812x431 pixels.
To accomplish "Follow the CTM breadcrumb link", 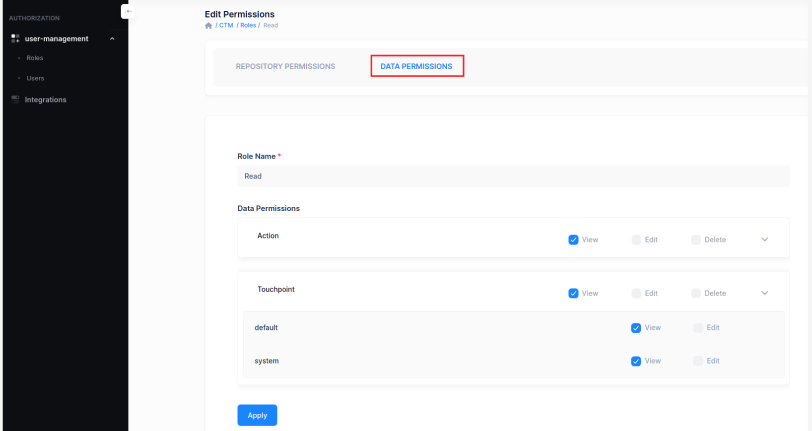I will pyautogui.click(x=226, y=25).
